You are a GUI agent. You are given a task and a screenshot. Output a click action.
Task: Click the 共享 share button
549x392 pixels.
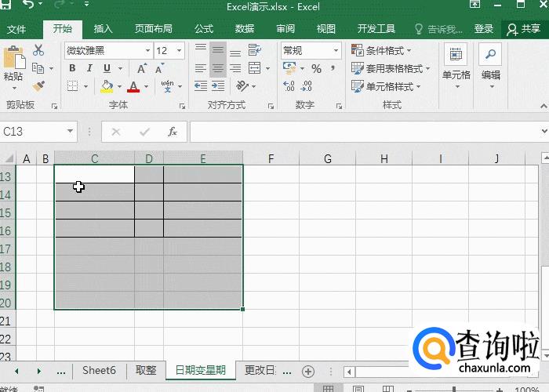[524, 29]
